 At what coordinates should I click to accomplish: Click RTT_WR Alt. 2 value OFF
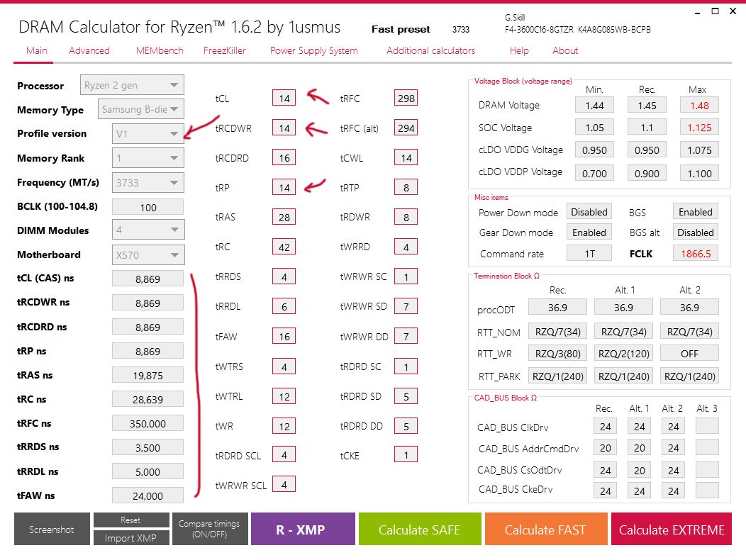[689, 354]
